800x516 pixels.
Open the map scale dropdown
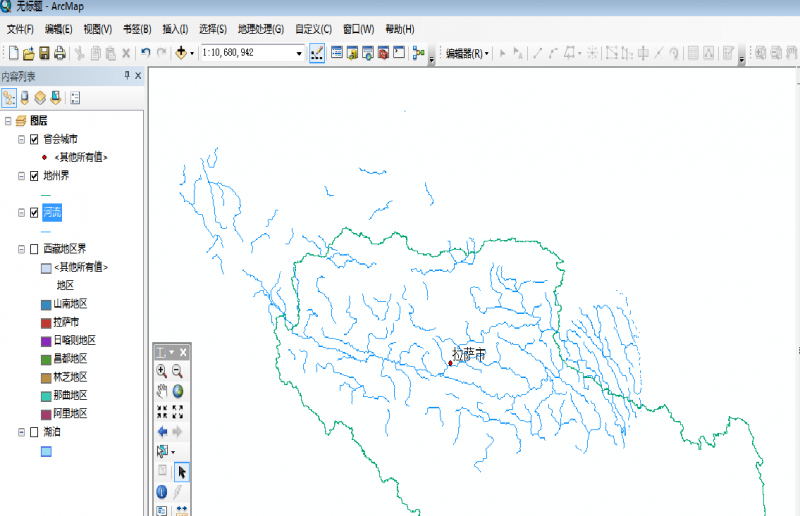[299, 53]
